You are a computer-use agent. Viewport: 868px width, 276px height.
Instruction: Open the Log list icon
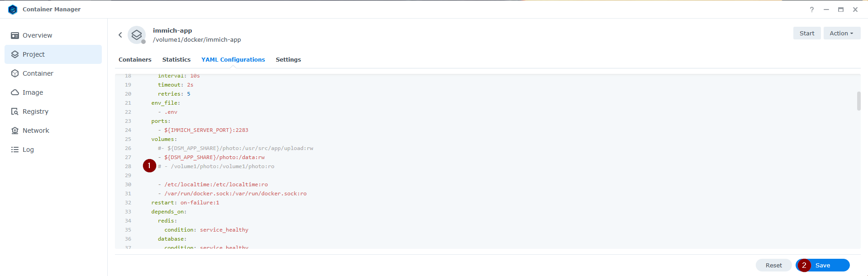click(x=15, y=150)
